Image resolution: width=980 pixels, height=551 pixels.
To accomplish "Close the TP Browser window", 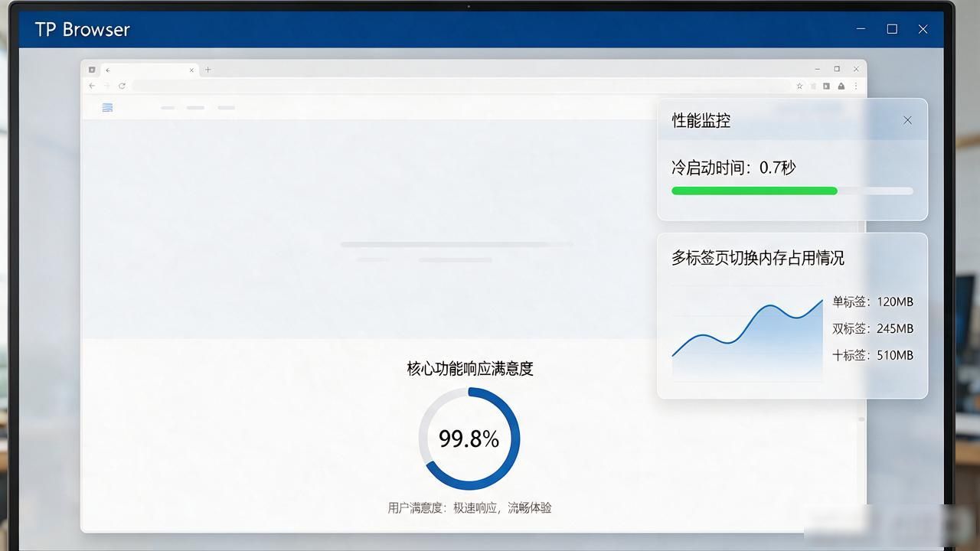I will [923, 29].
